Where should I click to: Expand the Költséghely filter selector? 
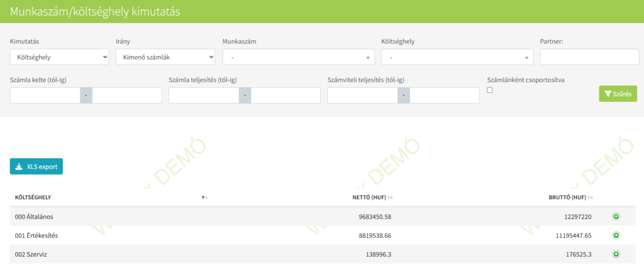457,57
